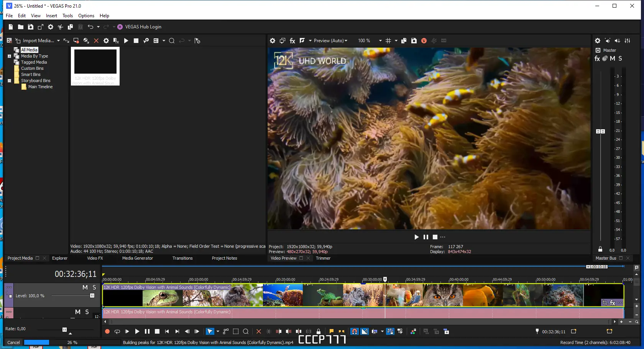The image size is (644, 349).
Task: Click the timeline event FX icon on video clip
Action: (613, 303)
